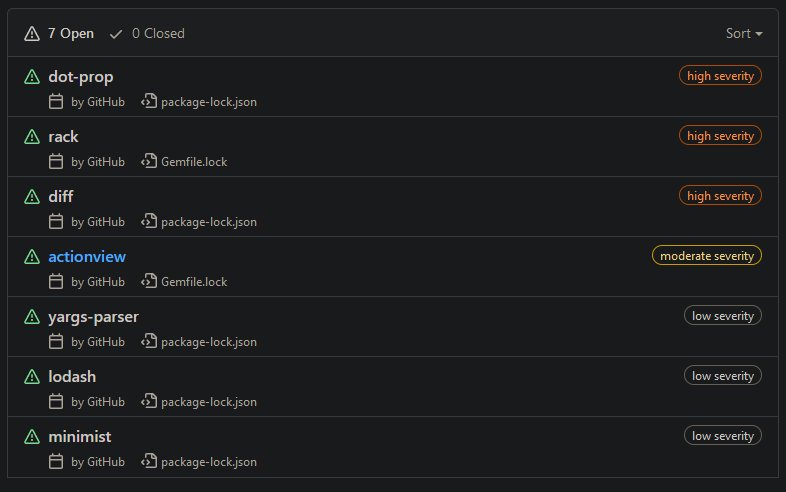Click the low severity badge on lodash
This screenshot has height=492, width=786.
(x=723, y=376)
